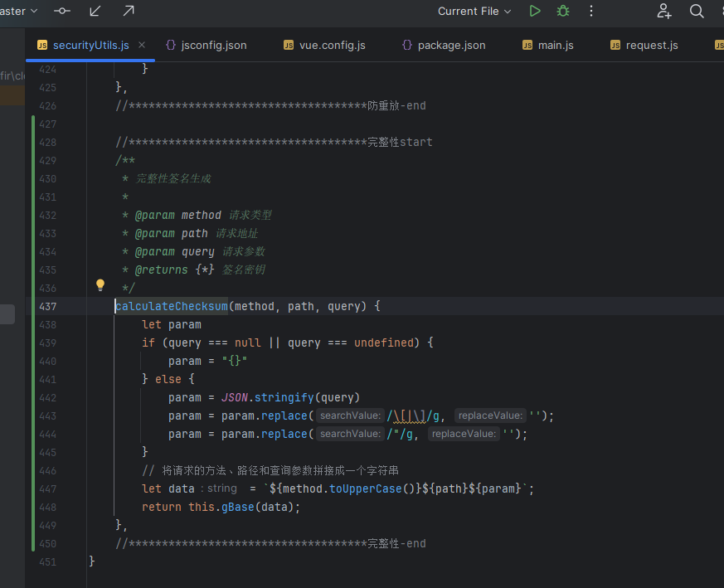
Task: Click the '完整性start' comment line
Action: click(x=274, y=143)
